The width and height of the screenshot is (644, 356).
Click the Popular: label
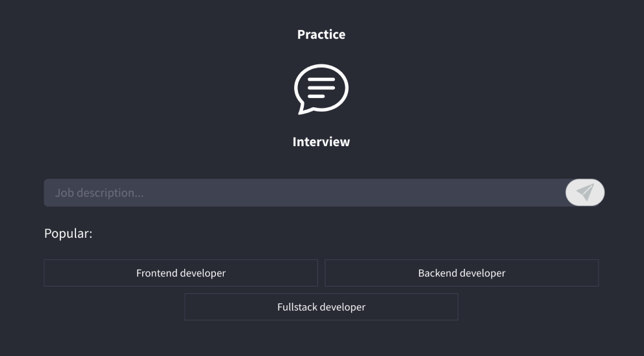(68, 233)
